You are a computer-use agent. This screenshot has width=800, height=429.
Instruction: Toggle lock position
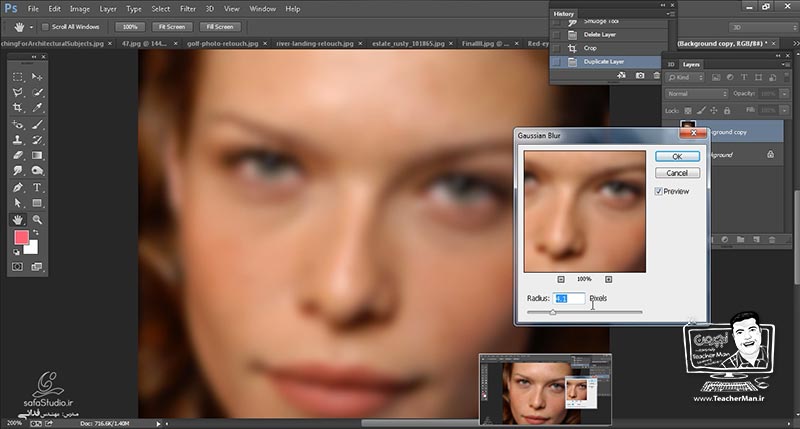(714, 110)
